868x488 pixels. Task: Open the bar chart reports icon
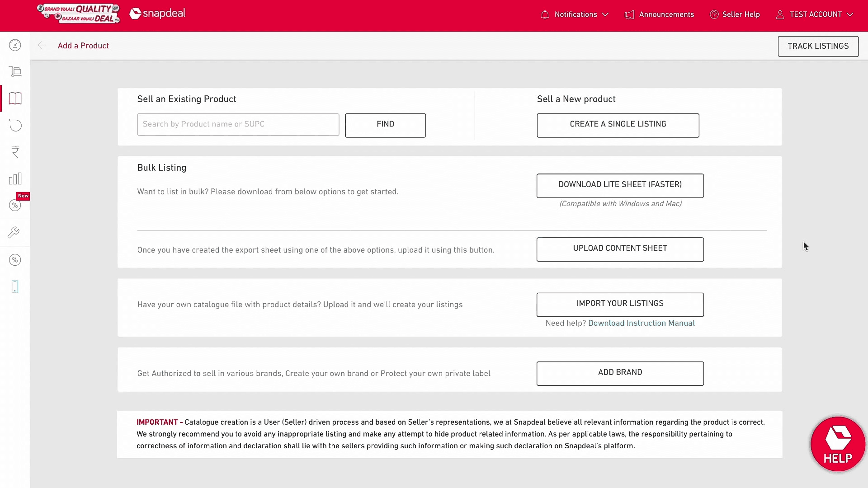click(x=15, y=178)
